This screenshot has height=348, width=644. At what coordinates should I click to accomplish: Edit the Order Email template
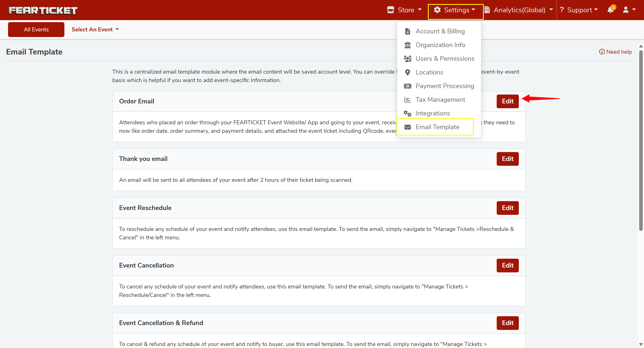click(507, 101)
